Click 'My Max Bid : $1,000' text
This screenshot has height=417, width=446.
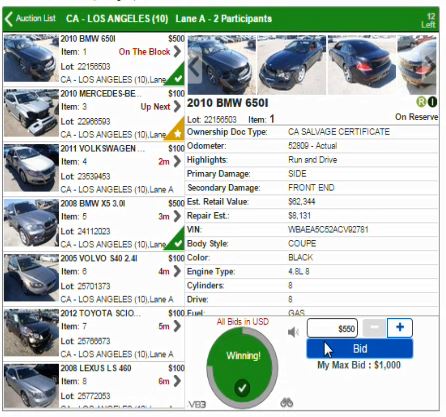point(359,365)
